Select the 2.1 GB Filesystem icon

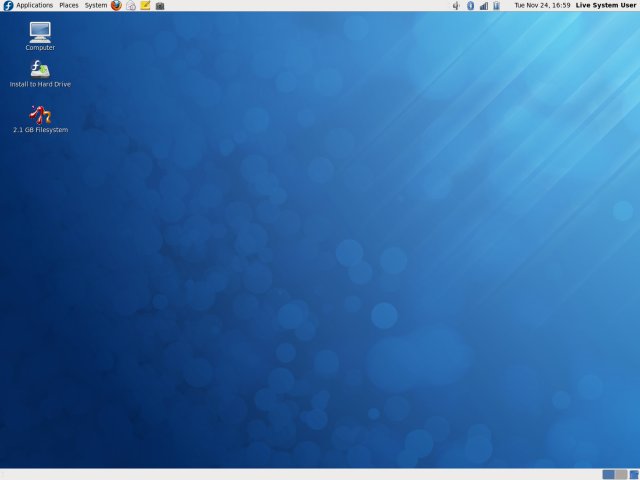[40, 119]
